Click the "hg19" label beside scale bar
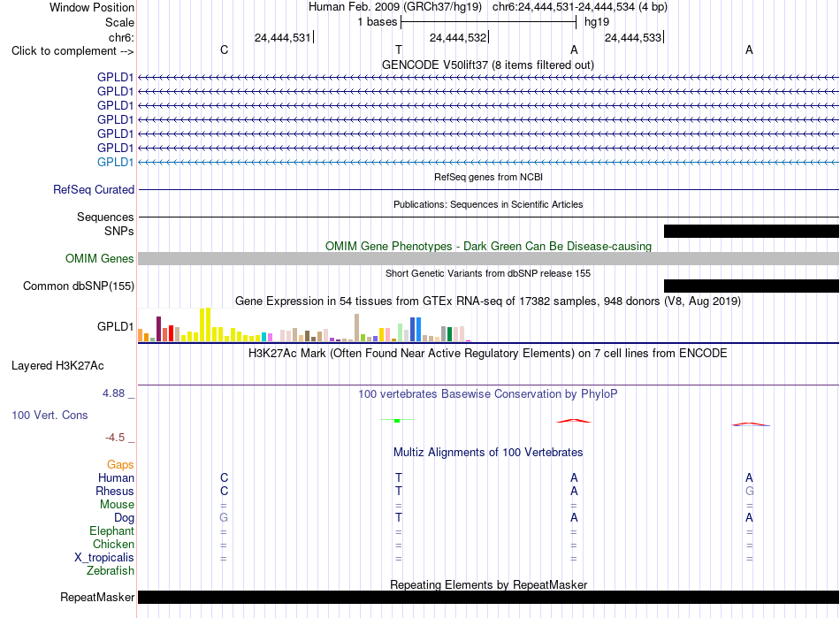 pyautogui.click(x=597, y=22)
